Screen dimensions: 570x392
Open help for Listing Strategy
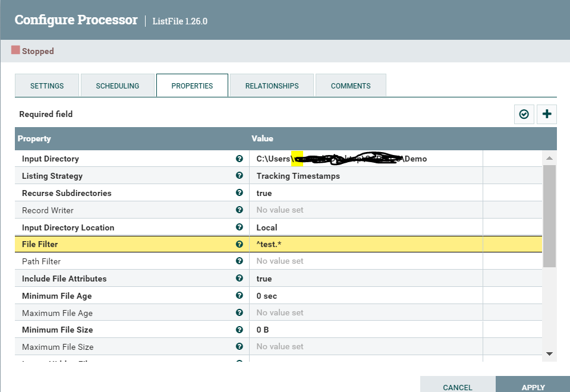click(x=240, y=176)
